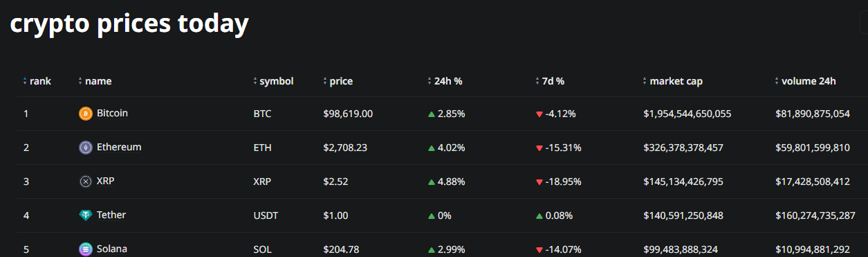The image size is (868, 257).
Task: Open the XRP name link
Action: point(106,181)
